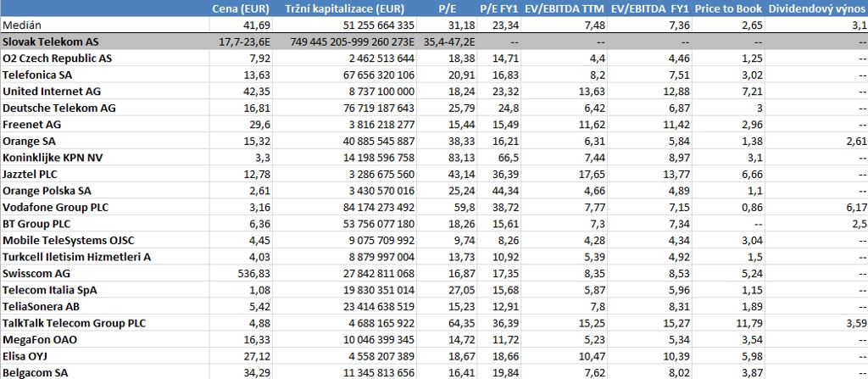The width and height of the screenshot is (868, 379).
Task: Click MegaFon Price to Book value 3,54
Action: pyautogui.click(x=752, y=340)
